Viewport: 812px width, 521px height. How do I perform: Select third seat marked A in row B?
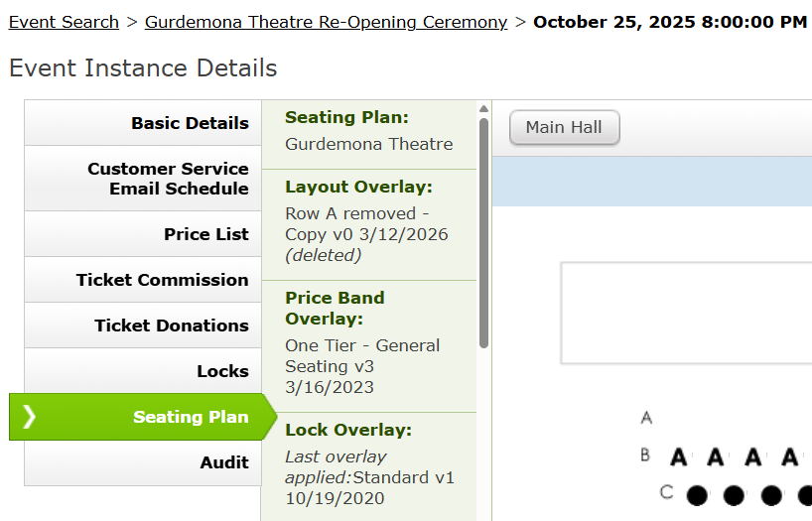coord(752,457)
